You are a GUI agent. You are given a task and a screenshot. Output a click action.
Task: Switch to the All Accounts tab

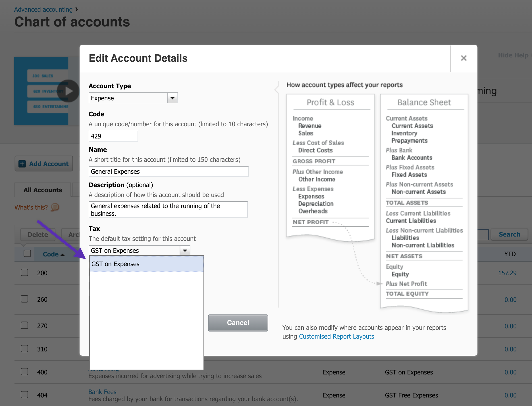tap(42, 190)
